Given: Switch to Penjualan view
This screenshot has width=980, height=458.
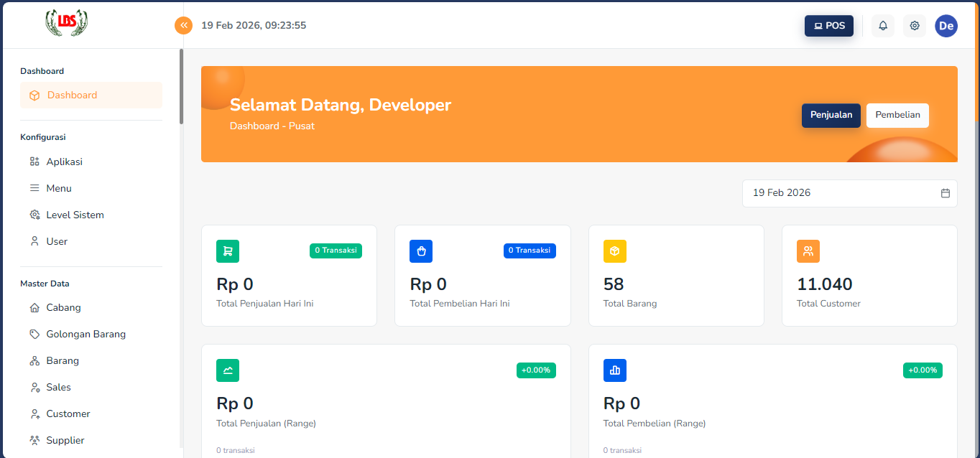Looking at the screenshot, I should [831, 115].
